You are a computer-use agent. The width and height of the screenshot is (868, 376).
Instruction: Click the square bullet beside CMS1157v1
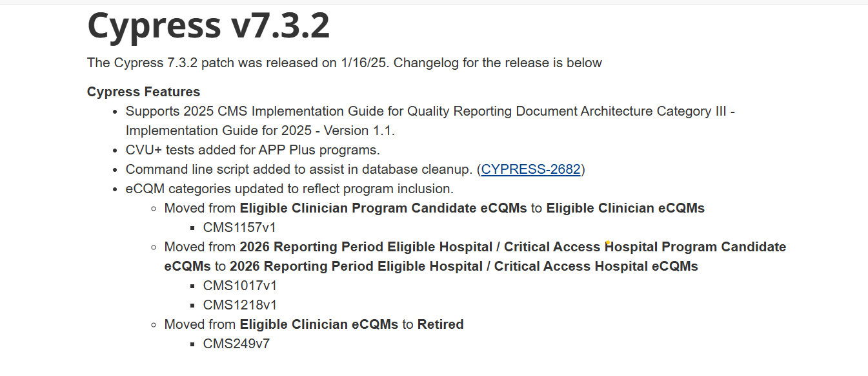coord(192,228)
